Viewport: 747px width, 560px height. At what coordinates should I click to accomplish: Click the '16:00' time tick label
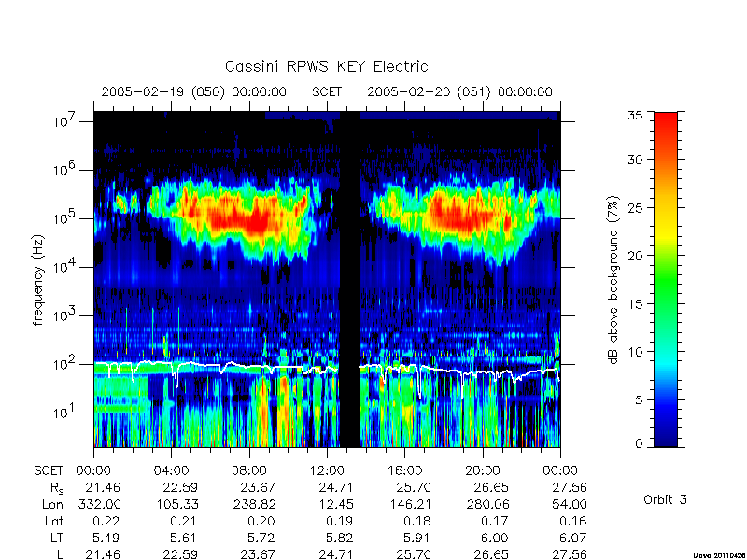click(404, 470)
